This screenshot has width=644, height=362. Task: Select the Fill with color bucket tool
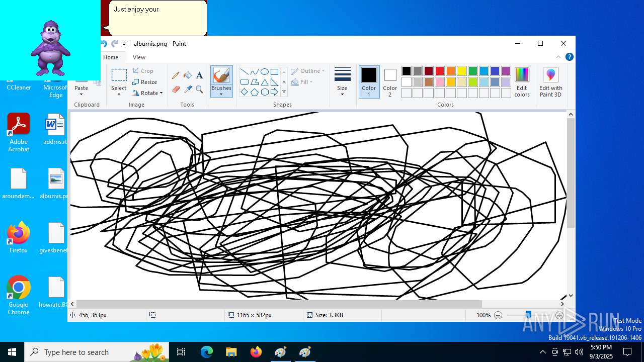tap(188, 75)
